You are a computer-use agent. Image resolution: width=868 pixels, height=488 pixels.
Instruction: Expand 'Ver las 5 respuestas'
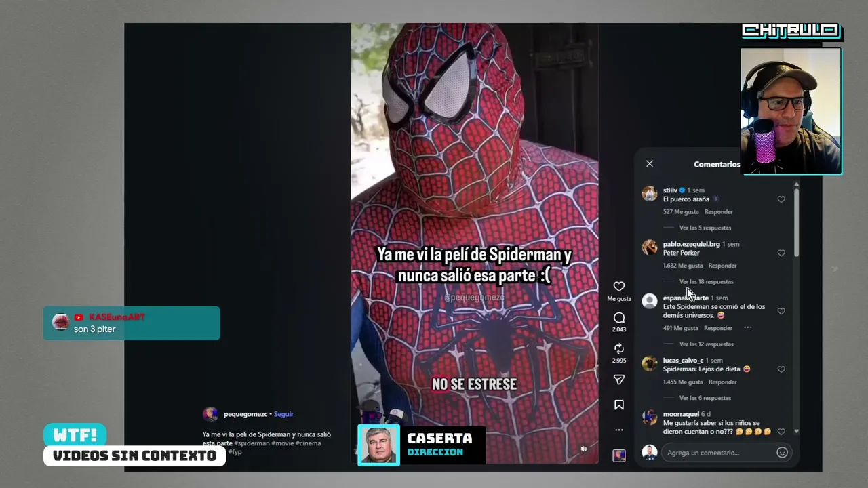[x=705, y=228]
